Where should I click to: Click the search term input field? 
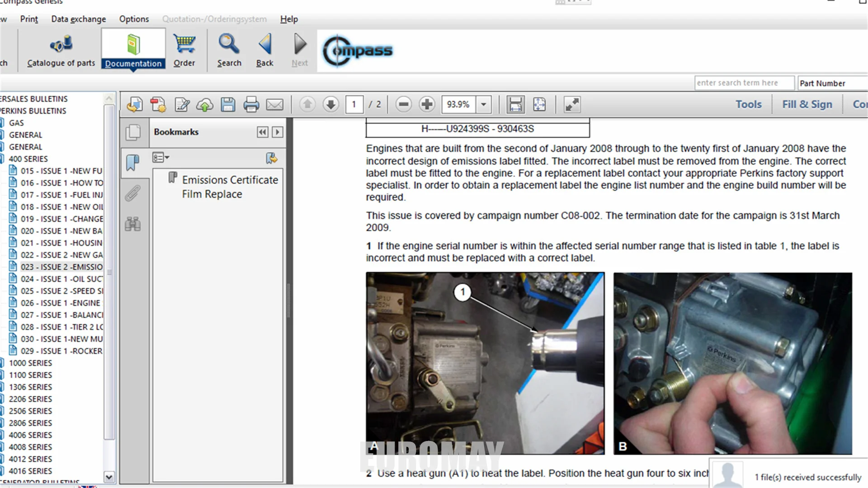coord(744,83)
